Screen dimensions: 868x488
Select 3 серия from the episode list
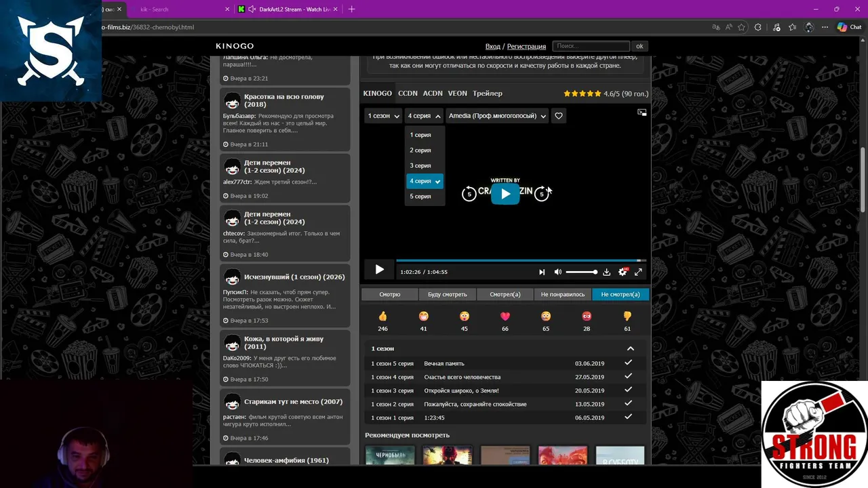tap(425, 165)
